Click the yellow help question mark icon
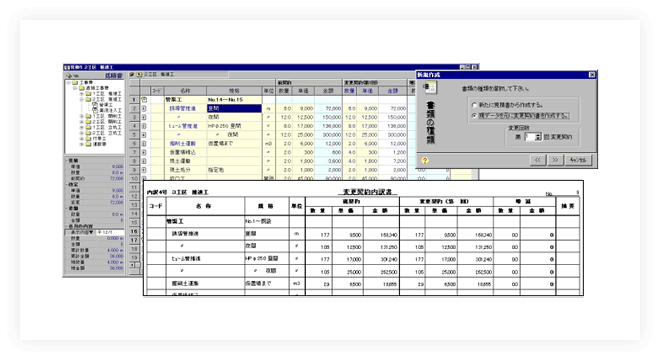Viewport: 660px width, 360px height. (425, 160)
